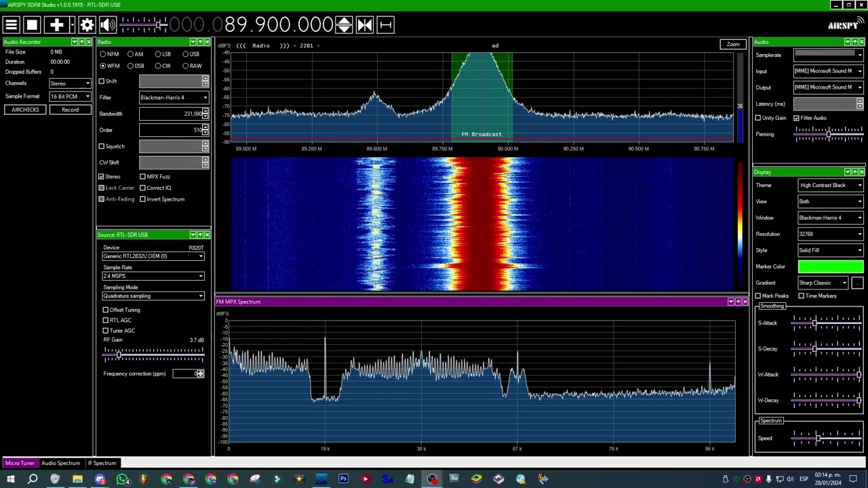This screenshot has height=488, width=868.
Task: Open Adobe Audition from the taskbar
Action: pos(454,479)
